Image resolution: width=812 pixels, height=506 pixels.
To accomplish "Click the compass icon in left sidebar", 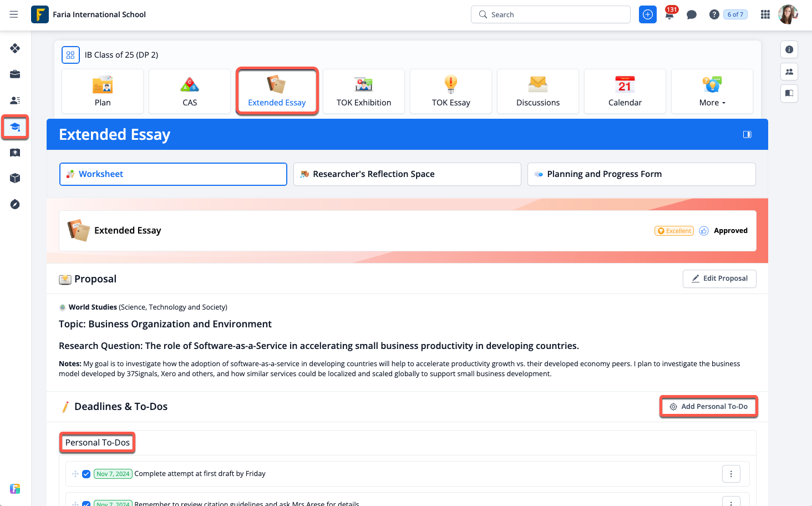I will click(x=15, y=204).
